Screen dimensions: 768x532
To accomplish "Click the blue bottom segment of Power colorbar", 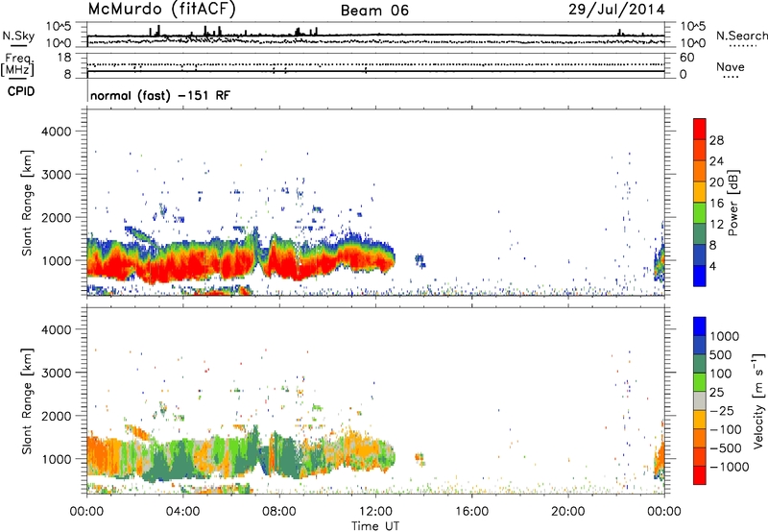I will pyautogui.click(x=700, y=276).
